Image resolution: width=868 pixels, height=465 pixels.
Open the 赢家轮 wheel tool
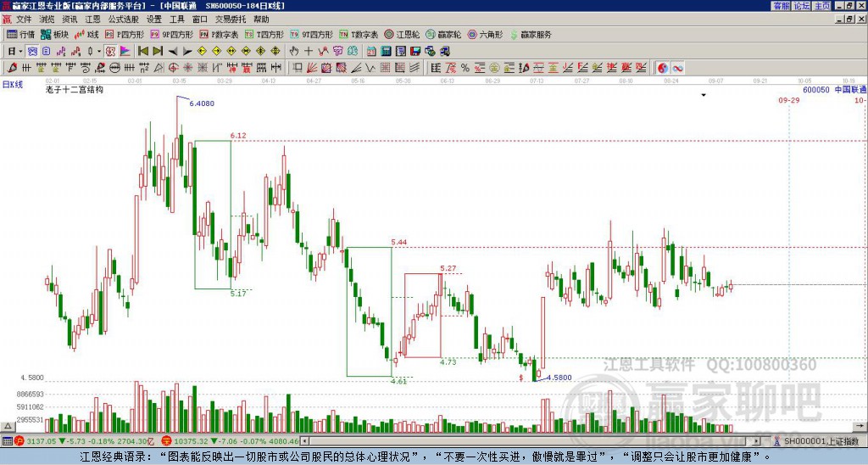click(444, 34)
